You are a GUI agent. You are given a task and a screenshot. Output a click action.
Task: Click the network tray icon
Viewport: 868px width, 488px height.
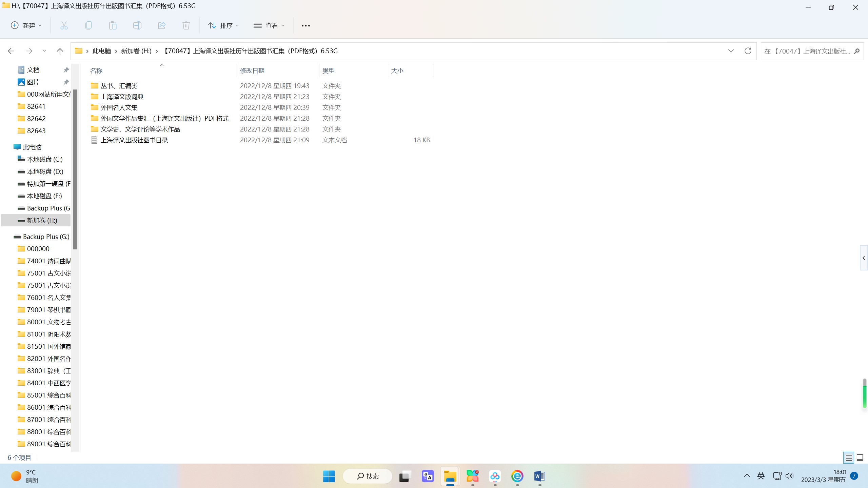[777, 476]
